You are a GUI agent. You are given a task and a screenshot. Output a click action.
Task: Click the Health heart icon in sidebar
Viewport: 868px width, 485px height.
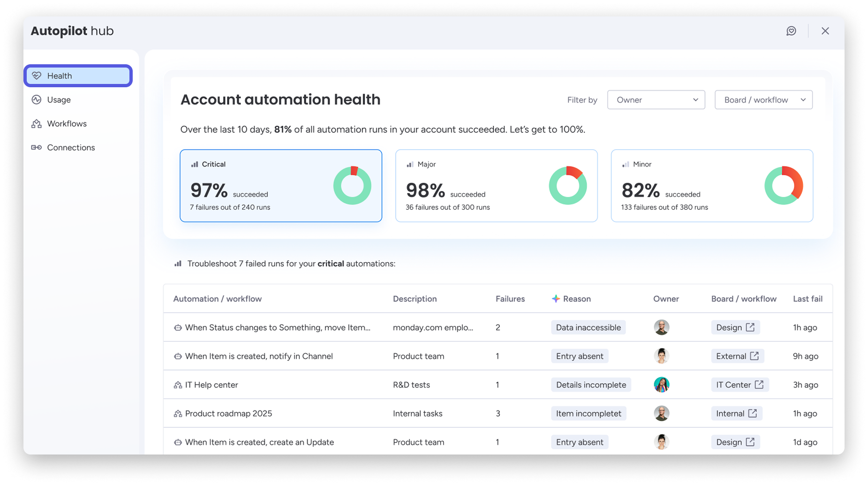37,76
